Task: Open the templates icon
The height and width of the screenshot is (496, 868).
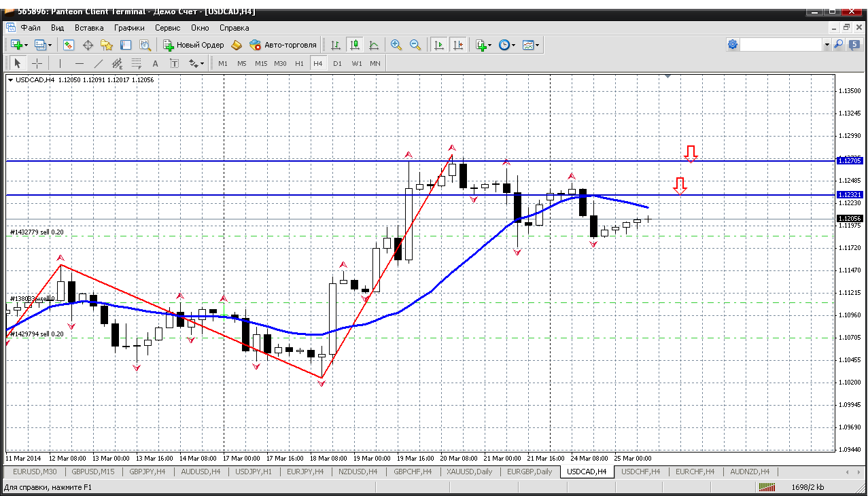Action: pos(527,45)
